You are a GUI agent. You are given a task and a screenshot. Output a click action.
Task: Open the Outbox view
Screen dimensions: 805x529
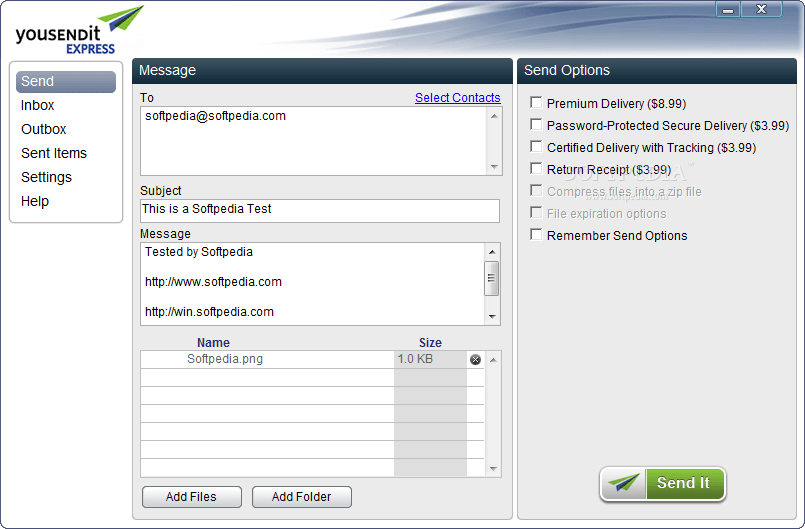click(44, 129)
